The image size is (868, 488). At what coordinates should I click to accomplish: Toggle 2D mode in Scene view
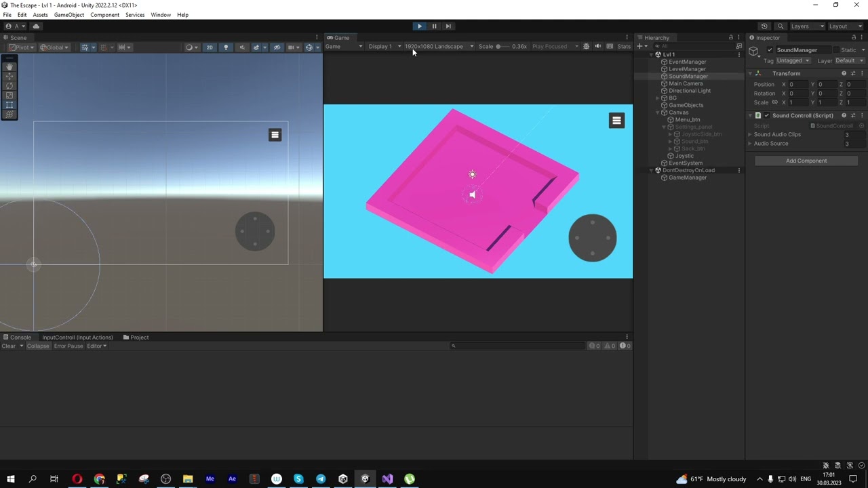(210, 47)
